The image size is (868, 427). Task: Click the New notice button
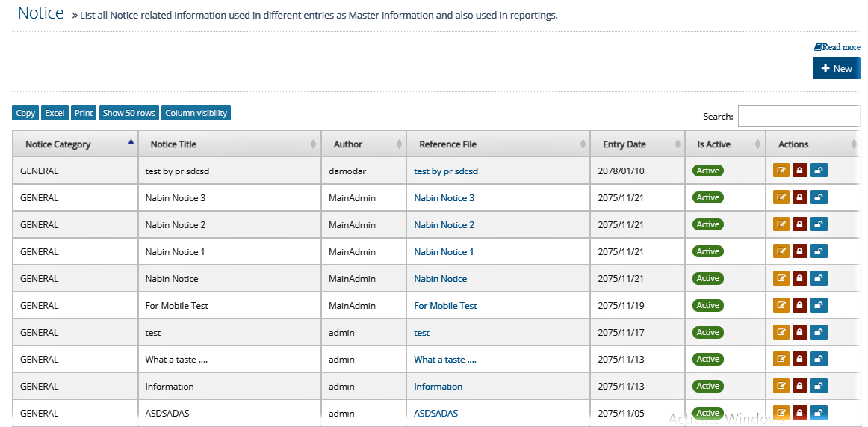pos(837,68)
